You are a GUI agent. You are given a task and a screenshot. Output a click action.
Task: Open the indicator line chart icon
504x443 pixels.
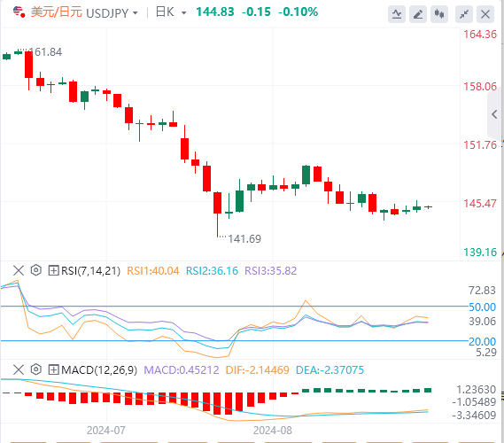[x=396, y=14]
